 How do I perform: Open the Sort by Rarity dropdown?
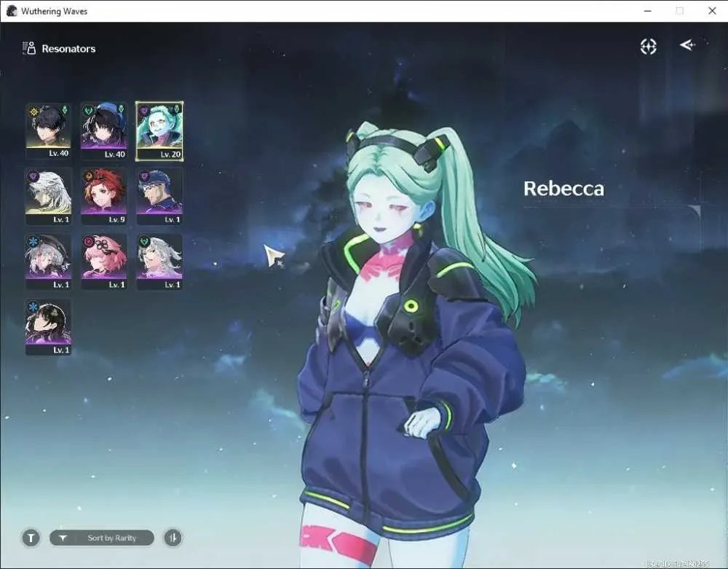(x=102, y=538)
